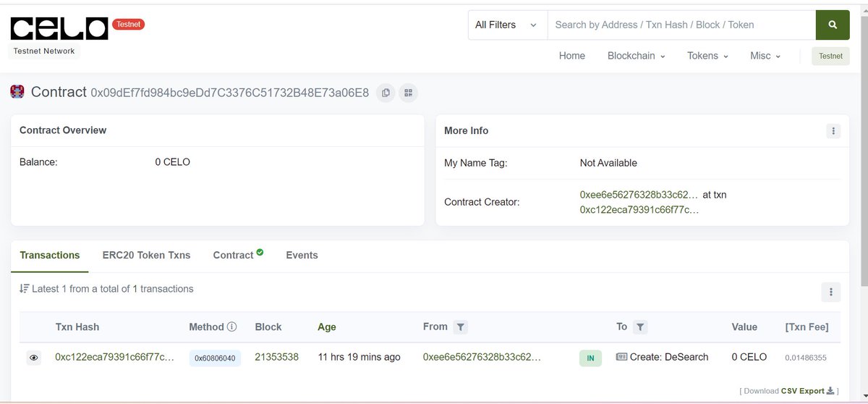Click the contract icon before Create: DeSearch

click(621, 357)
